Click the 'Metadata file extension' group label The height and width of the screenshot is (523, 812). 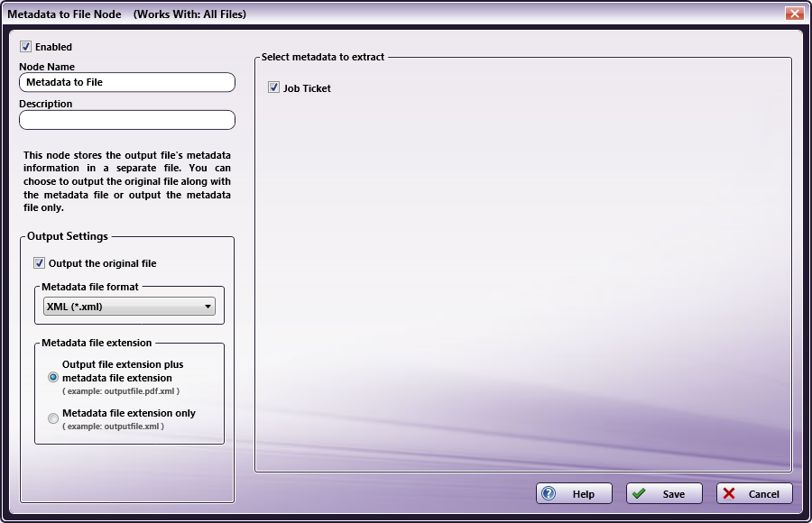click(97, 343)
